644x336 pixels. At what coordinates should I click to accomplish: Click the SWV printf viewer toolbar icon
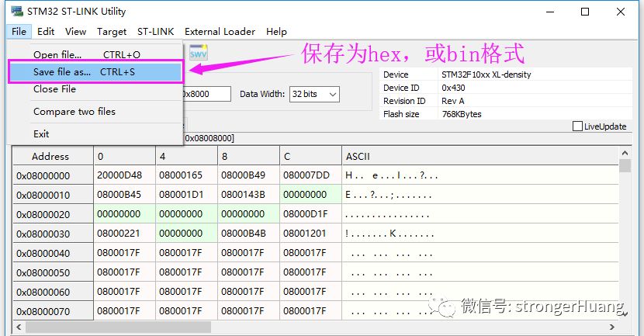[x=199, y=52]
